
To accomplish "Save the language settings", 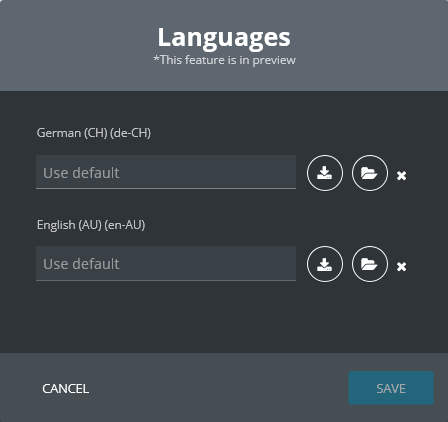I will pyautogui.click(x=391, y=388).
